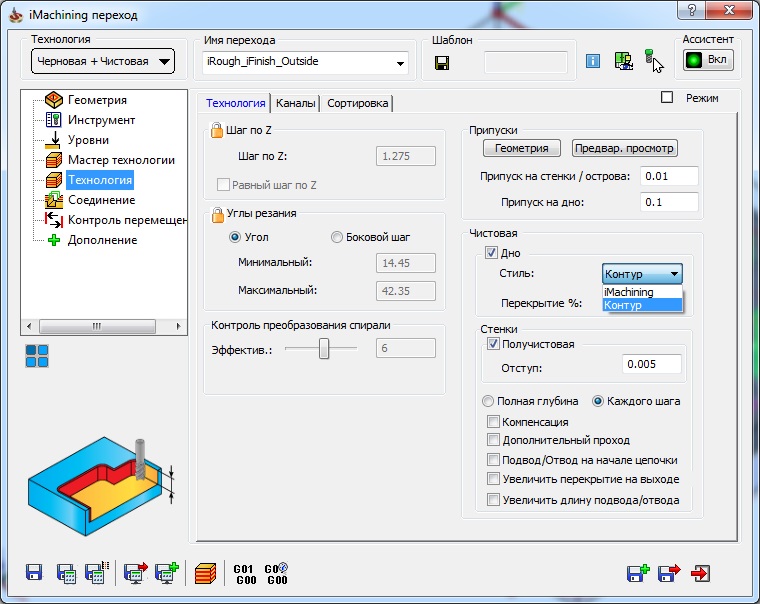
Task: Click the Припуск на стенки / острова field
Action: [669, 176]
